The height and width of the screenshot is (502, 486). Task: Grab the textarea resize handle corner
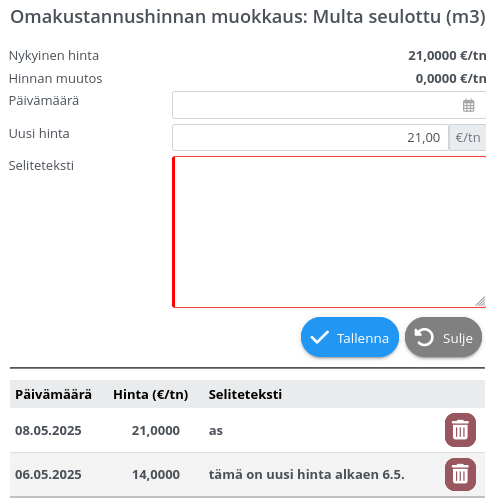(481, 301)
